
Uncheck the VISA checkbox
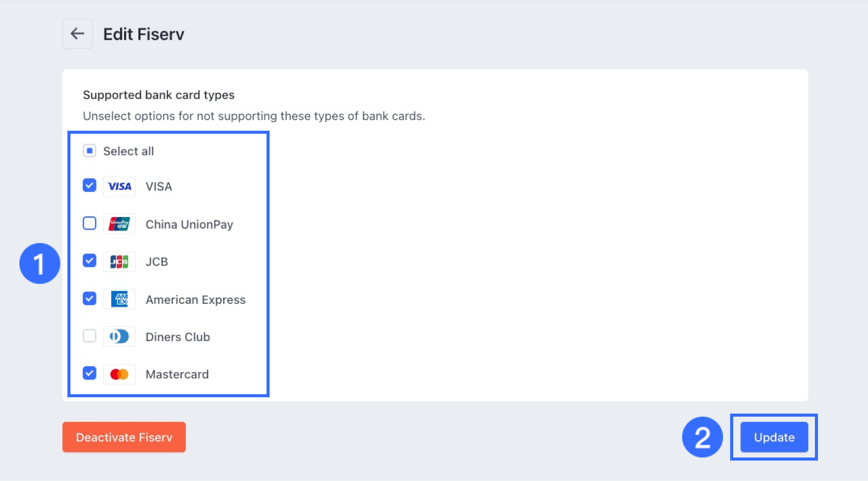89,185
